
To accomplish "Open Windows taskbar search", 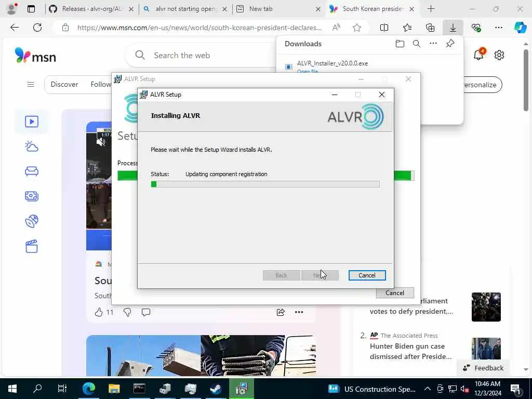I will click(x=37, y=389).
